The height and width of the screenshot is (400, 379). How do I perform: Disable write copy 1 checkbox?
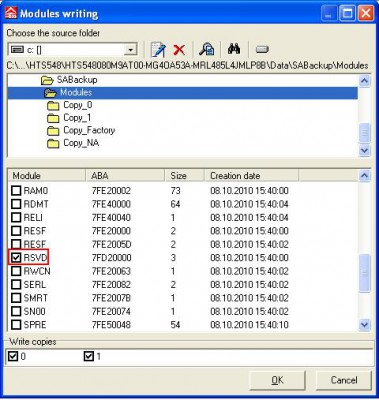(88, 356)
